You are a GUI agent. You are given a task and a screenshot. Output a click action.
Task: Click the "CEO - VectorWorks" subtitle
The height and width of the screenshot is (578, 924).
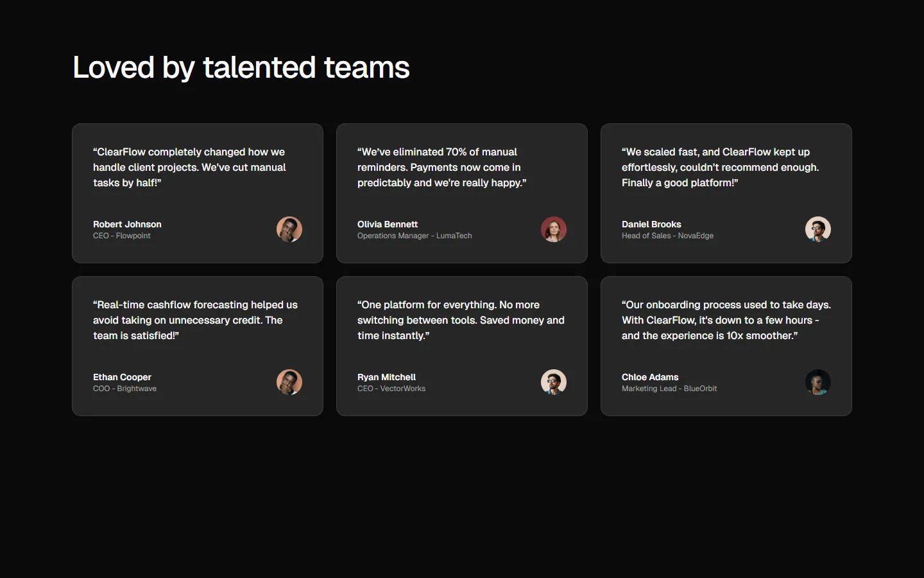pyautogui.click(x=391, y=389)
